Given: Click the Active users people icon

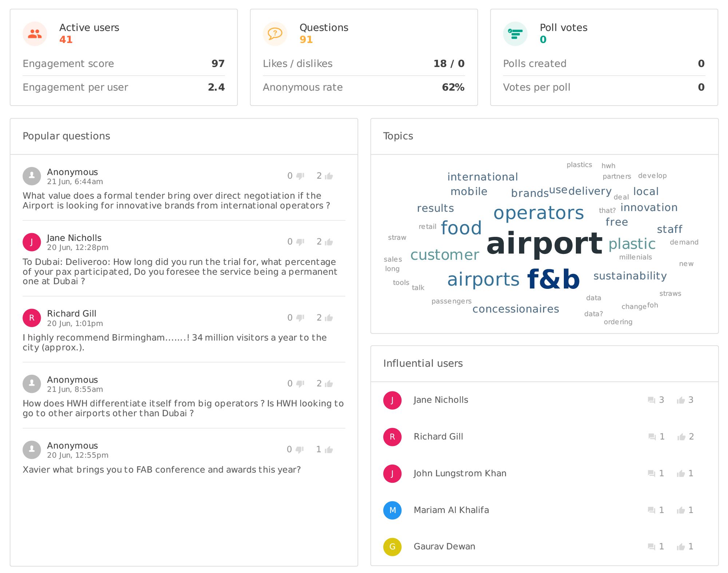Looking at the screenshot, I should (x=35, y=34).
